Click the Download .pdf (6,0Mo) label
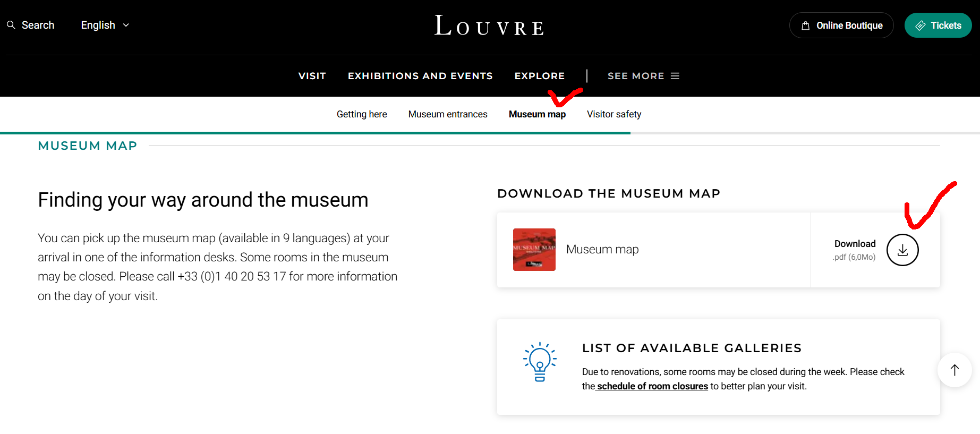Screen dimensions: 980x434 [x=855, y=250]
